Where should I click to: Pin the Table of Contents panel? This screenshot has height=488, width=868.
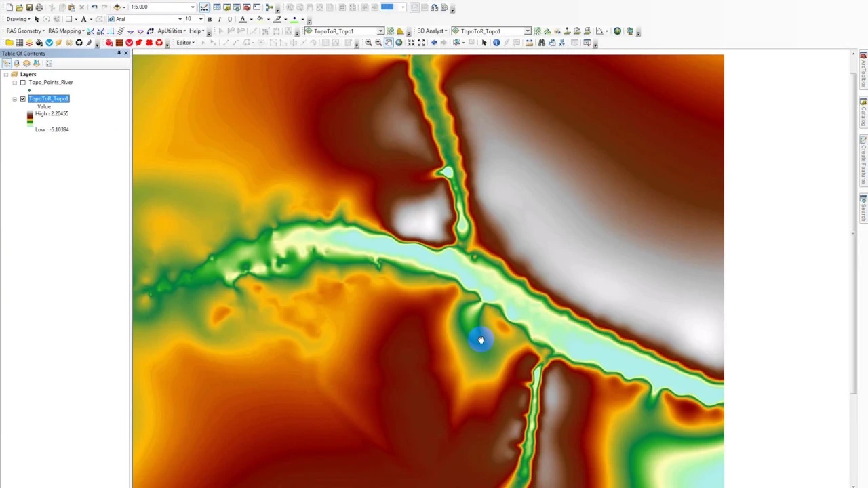[x=119, y=53]
